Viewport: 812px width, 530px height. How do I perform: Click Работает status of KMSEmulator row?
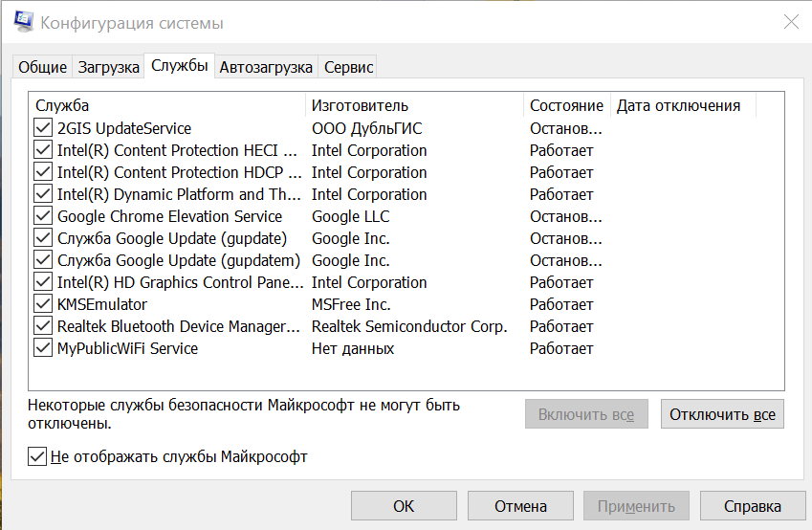[x=561, y=304]
